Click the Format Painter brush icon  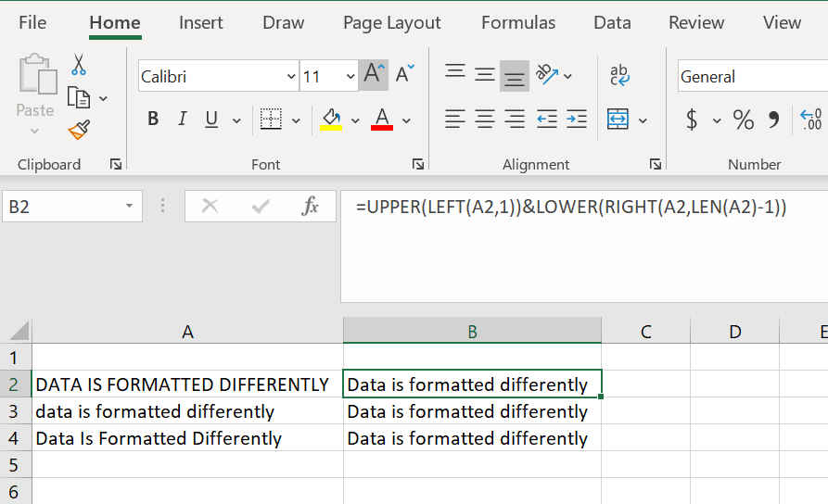point(79,130)
